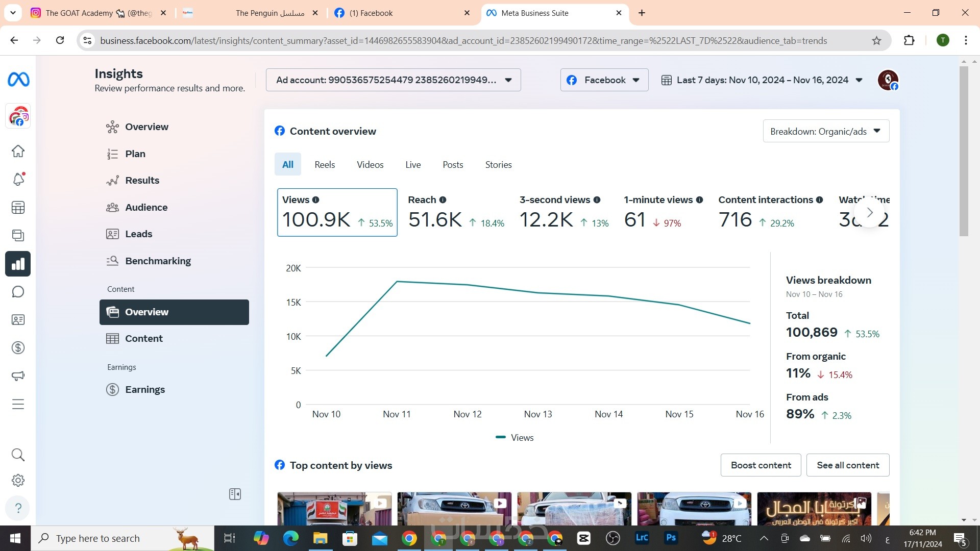
Task: Collapse the Insights navigation panel
Action: point(235,494)
